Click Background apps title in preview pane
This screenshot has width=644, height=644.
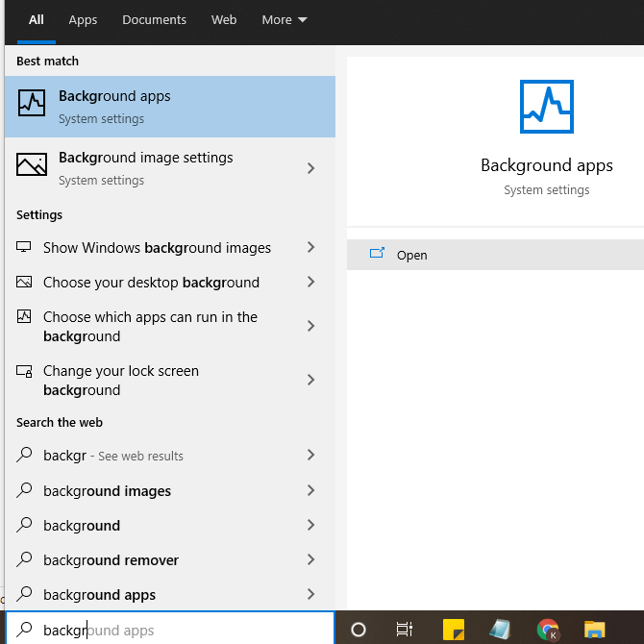tap(547, 165)
